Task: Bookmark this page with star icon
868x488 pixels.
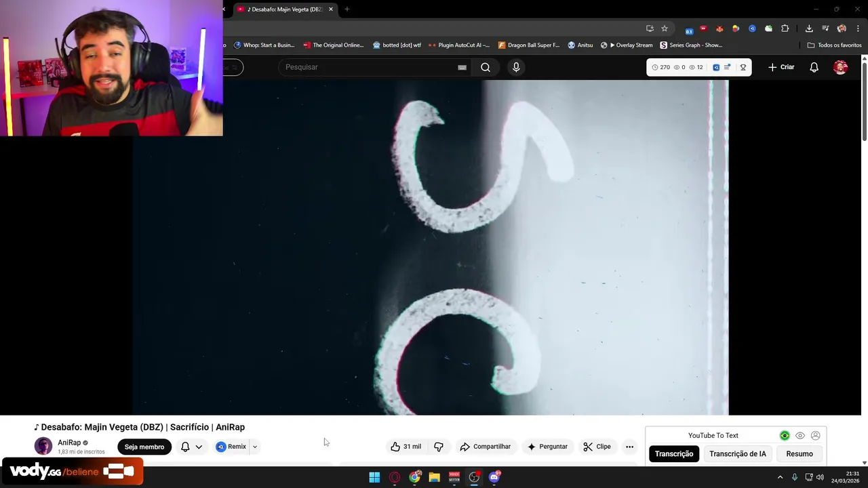Action: pyautogui.click(x=665, y=28)
